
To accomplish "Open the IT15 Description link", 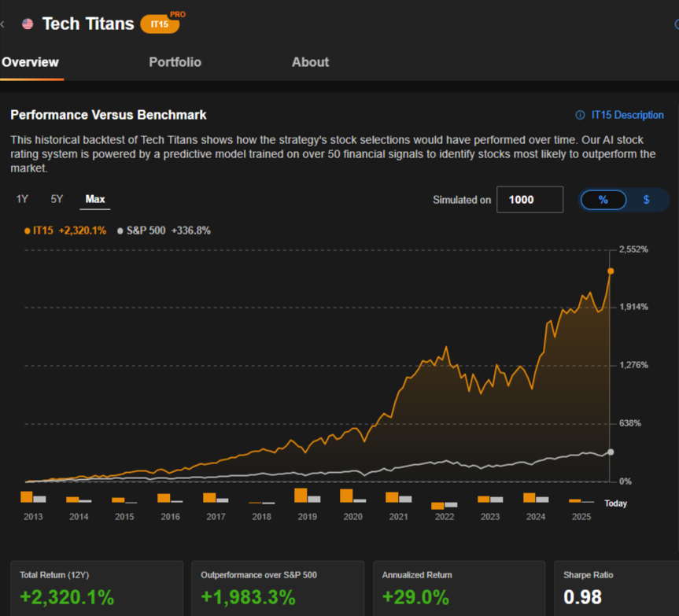I will [x=627, y=115].
